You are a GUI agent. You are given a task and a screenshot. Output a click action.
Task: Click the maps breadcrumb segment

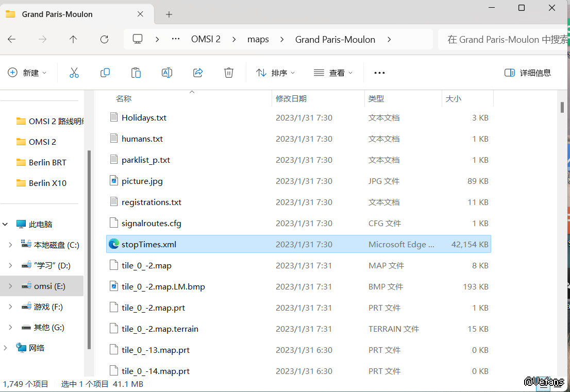tap(258, 39)
